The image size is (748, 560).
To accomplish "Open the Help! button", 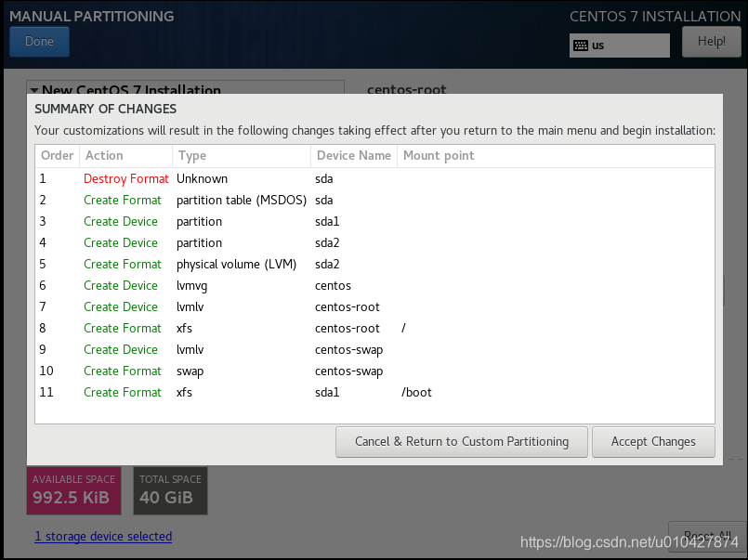I will click(x=711, y=42).
